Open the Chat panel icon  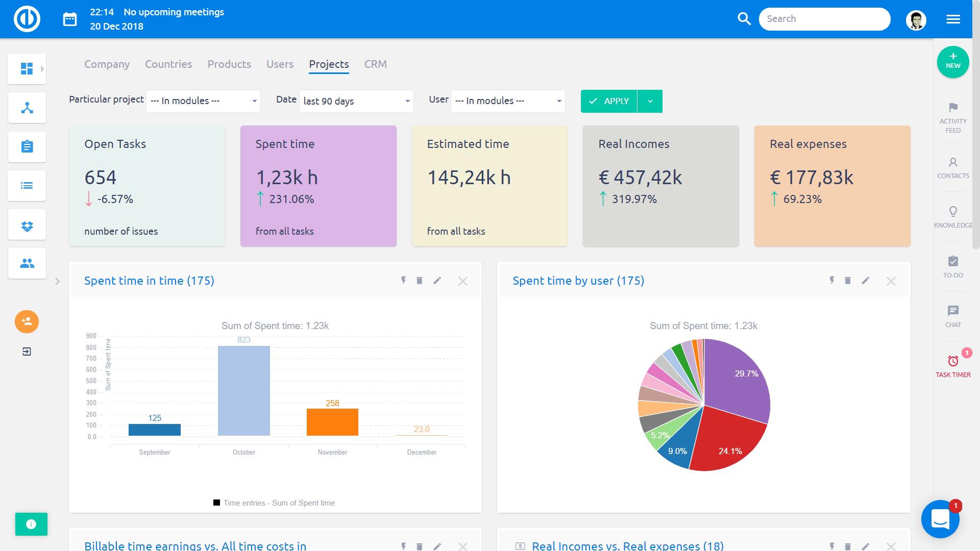pyautogui.click(x=952, y=311)
